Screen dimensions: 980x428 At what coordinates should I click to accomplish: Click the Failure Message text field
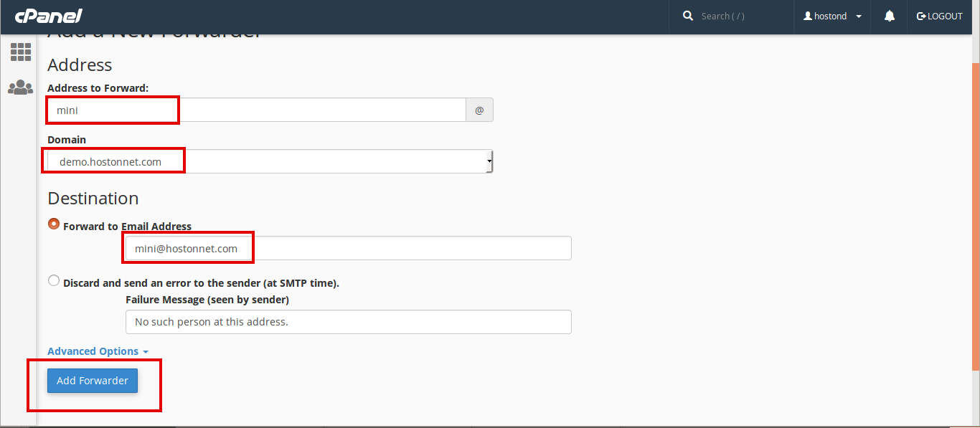pos(349,322)
